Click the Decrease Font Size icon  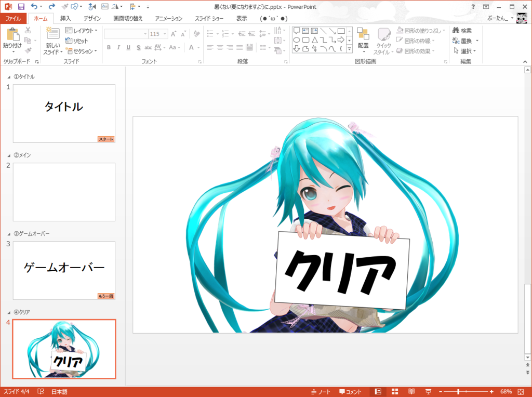(183, 34)
